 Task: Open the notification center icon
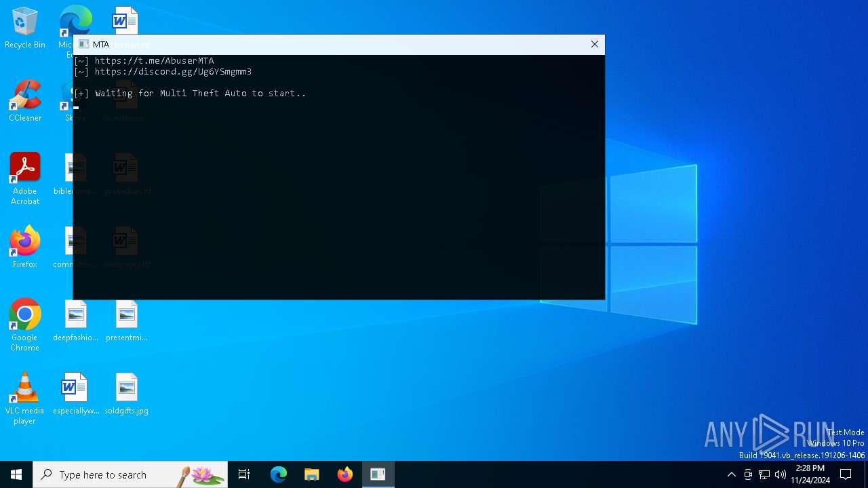(x=846, y=474)
